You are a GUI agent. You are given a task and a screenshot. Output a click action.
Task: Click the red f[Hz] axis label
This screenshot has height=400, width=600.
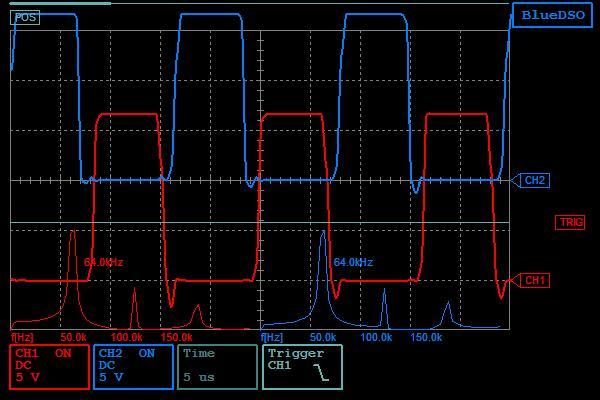coord(22,338)
